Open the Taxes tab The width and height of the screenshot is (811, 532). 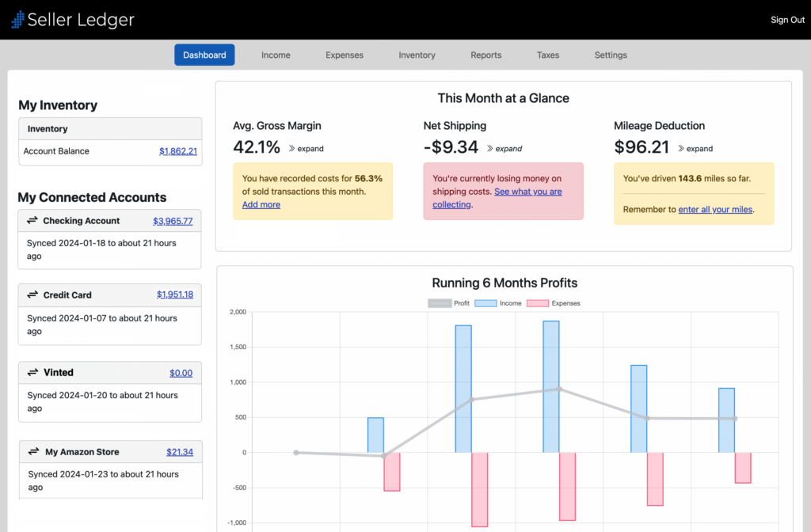(548, 55)
